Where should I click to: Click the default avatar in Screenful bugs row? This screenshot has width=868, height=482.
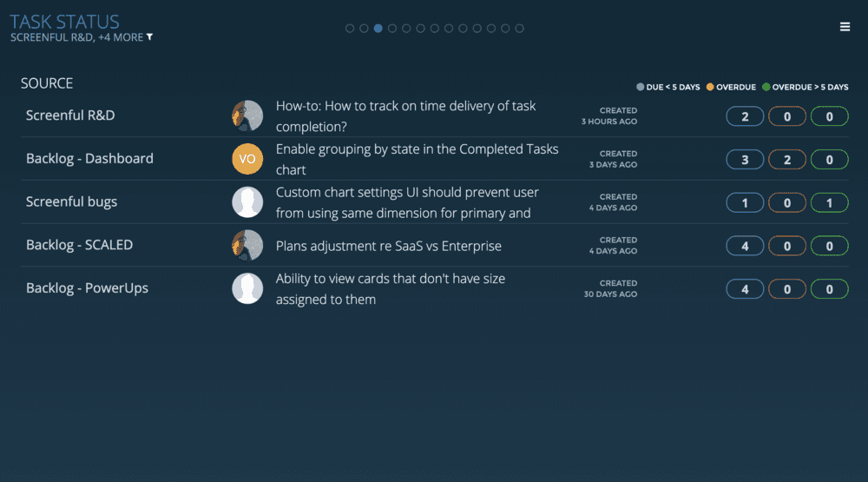[247, 202]
